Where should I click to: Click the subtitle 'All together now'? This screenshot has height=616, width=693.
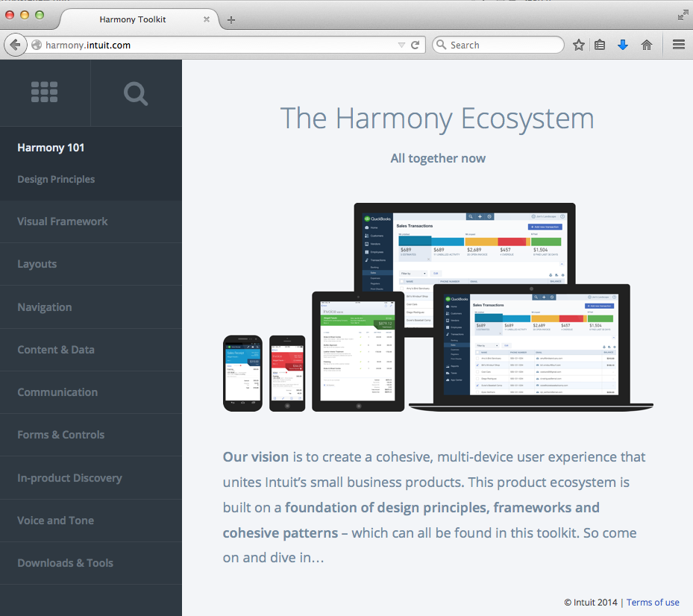pyautogui.click(x=438, y=158)
